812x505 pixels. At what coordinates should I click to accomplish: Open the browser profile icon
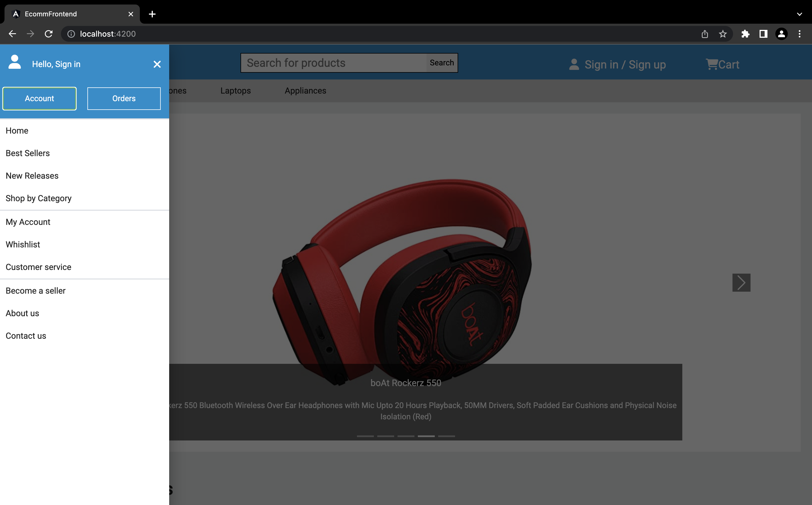tap(782, 34)
